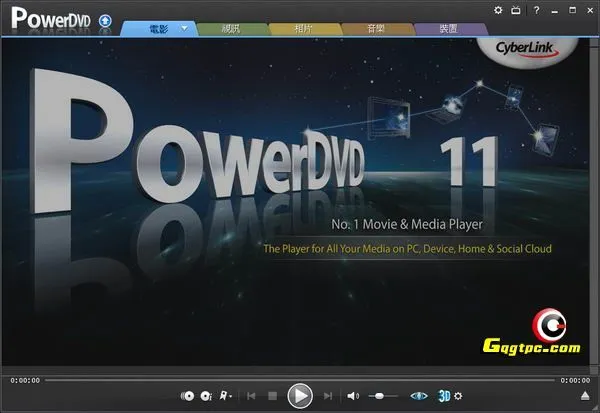Switch to the 視訊 tab
The image size is (600, 413).
pyautogui.click(x=232, y=29)
